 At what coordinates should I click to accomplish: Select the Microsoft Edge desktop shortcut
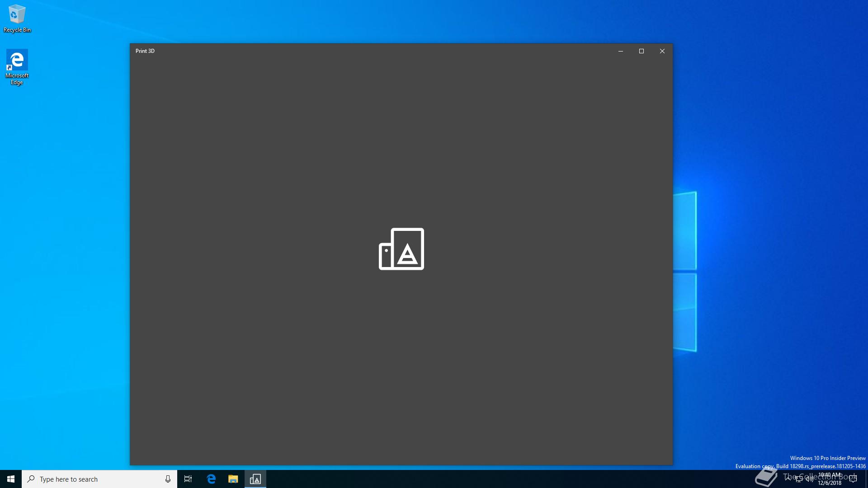pos(17,67)
